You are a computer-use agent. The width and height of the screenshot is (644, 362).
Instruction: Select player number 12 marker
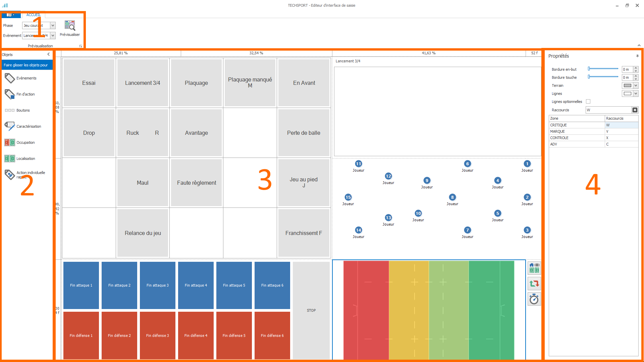click(x=388, y=176)
